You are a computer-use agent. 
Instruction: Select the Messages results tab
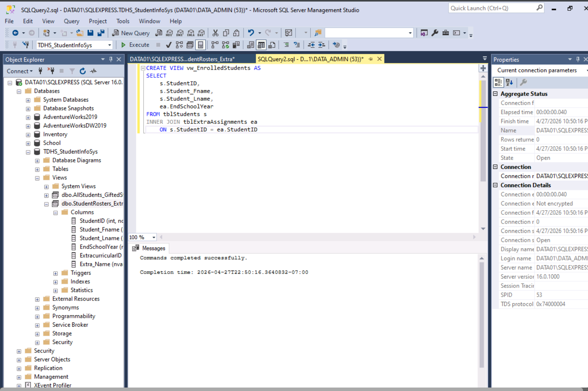click(149, 248)
